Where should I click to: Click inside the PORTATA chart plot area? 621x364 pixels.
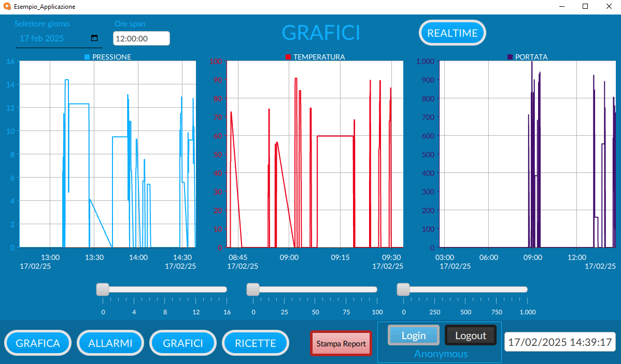pos(528,154)
